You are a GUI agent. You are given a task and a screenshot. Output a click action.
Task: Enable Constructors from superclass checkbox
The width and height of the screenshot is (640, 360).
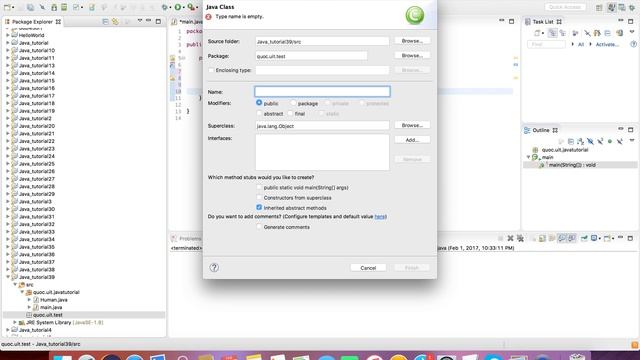pos(259,198)
